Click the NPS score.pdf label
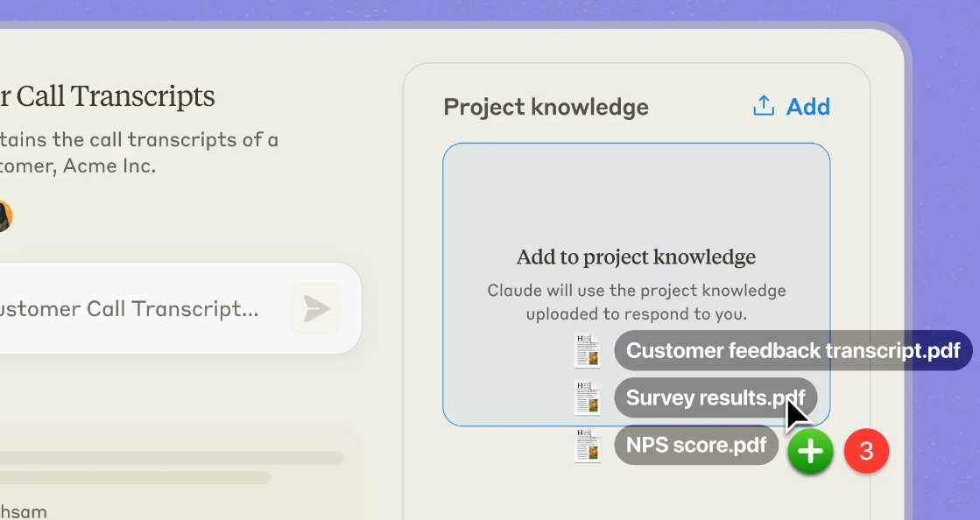 696,445
